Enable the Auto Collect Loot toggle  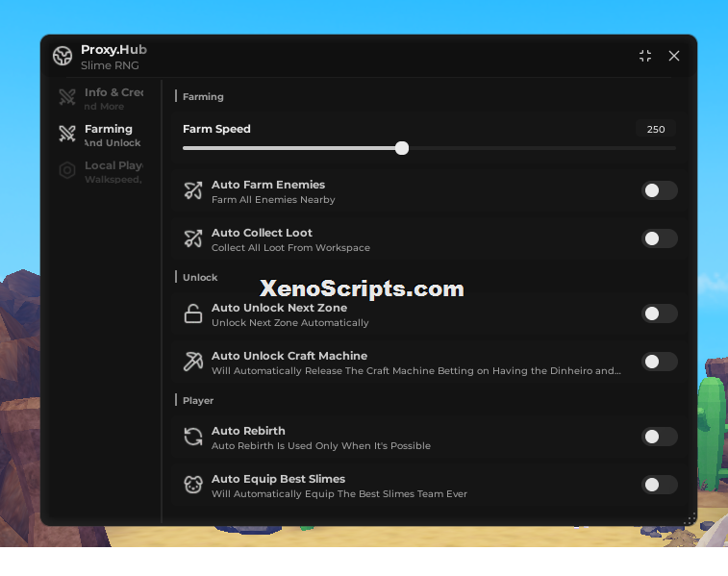pos(660,238)
